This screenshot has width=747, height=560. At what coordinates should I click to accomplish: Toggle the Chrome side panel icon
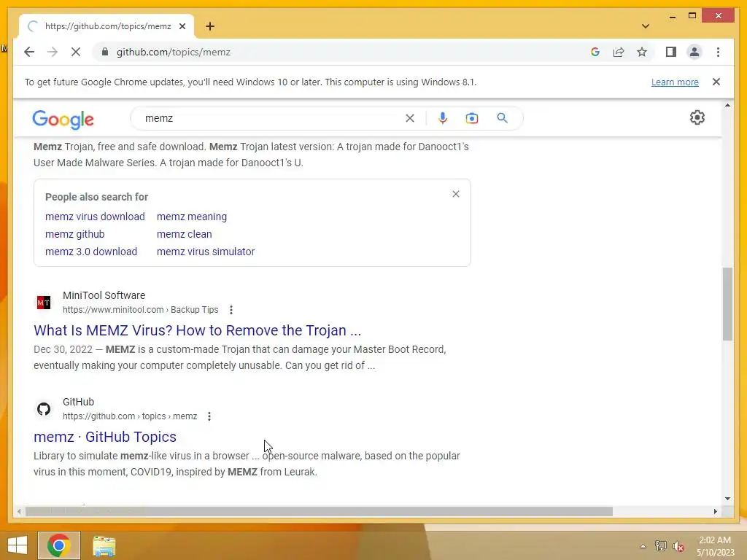[671, 52]
